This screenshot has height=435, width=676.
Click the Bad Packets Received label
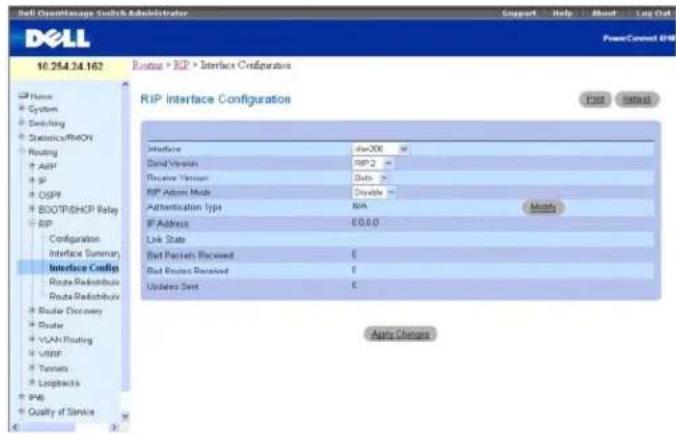coord(190,255)
